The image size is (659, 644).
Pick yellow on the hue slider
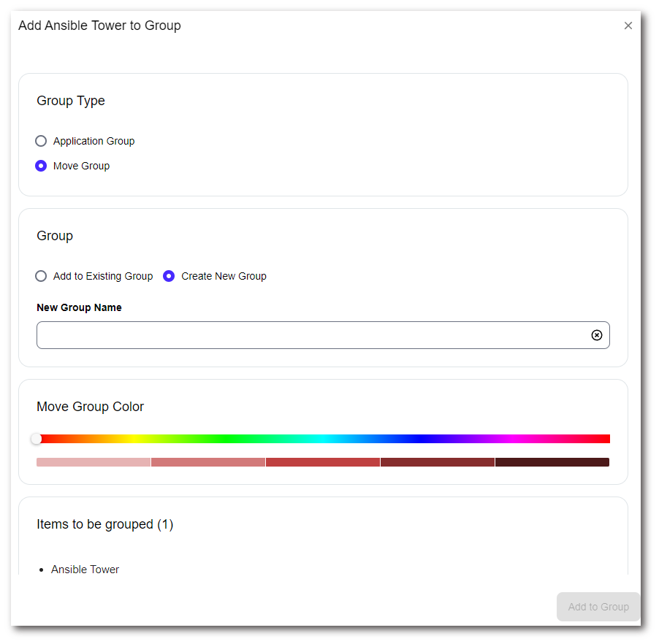click(132, 439)
